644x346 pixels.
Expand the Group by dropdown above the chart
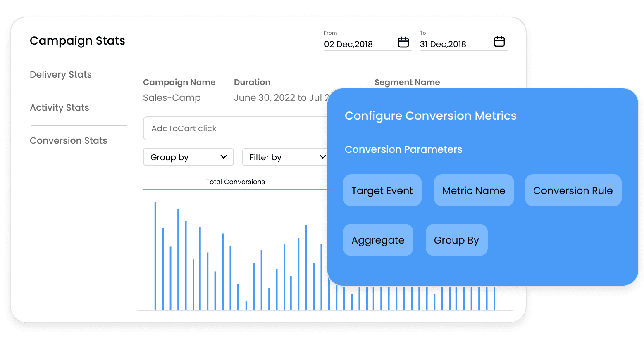(188, 157)
